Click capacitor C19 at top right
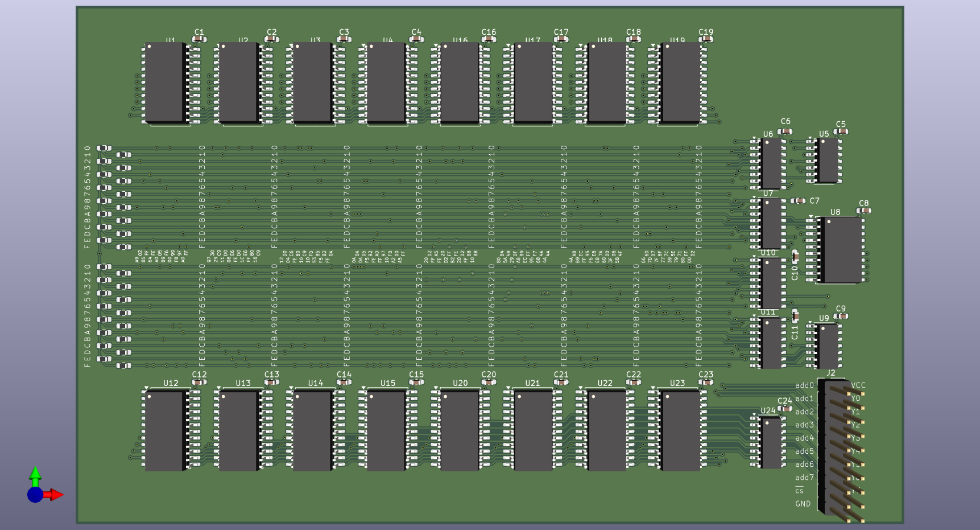 (x=706, y=39)
